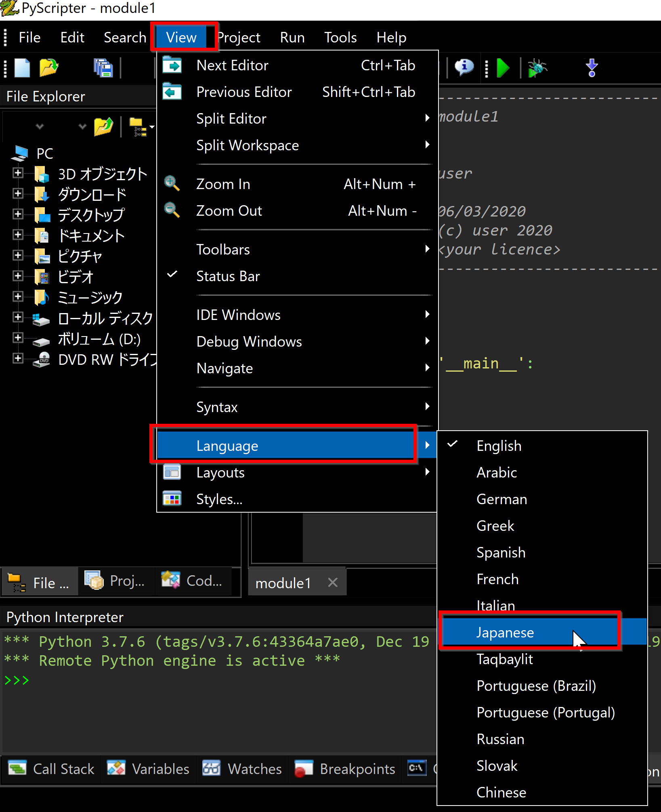This screenshot has height=812, width=661.
Task: Open the Syntax submenu
Action: (x=297, y=407)
